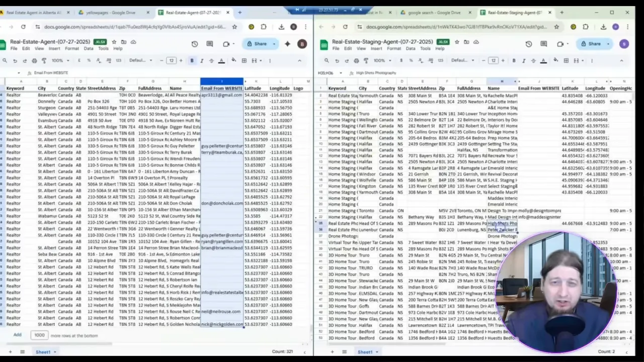644x362 pixels.
Task: Open Tools menu in Real-Estate-Staging-Agent sheet
Action: (x=425, y=49)
